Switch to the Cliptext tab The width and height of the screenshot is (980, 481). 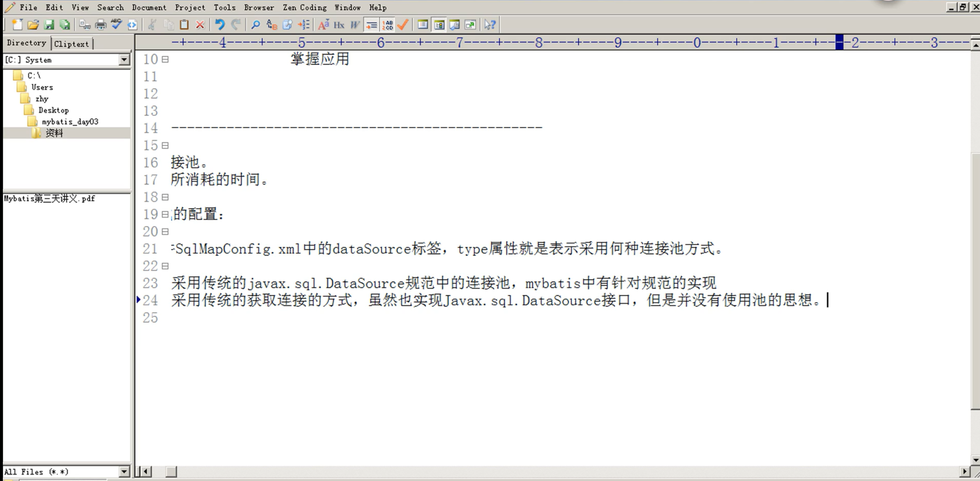(x=71, y=44)
